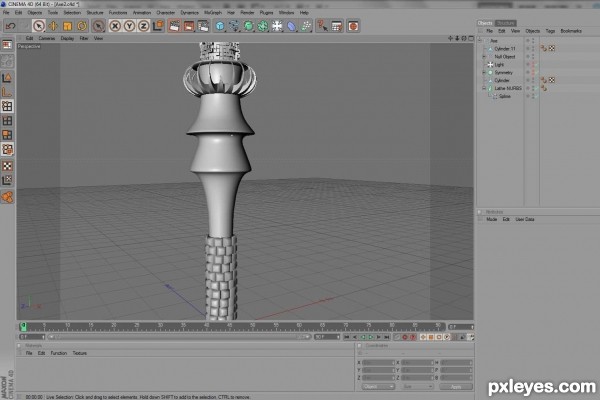
Task: Open the File menu in main menu bar
Action: (x=6, y=13)
